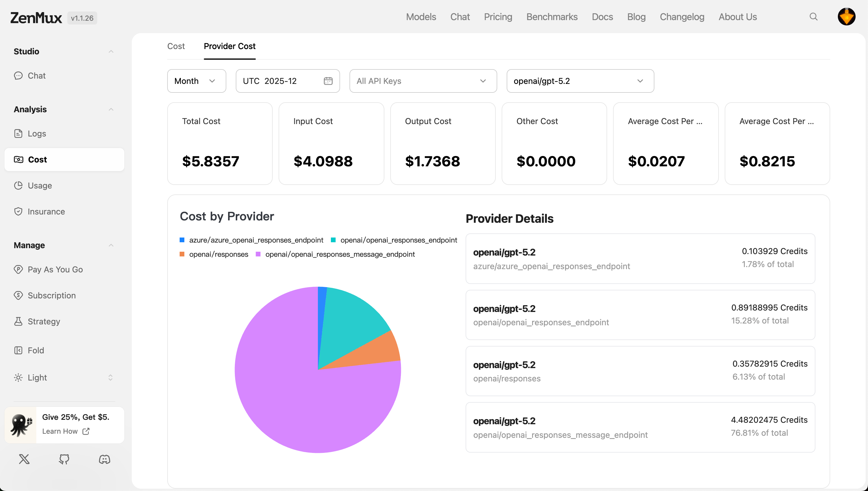Screen dimensions: 868x491
Task: Open the X social link
Action: point(24,459)
